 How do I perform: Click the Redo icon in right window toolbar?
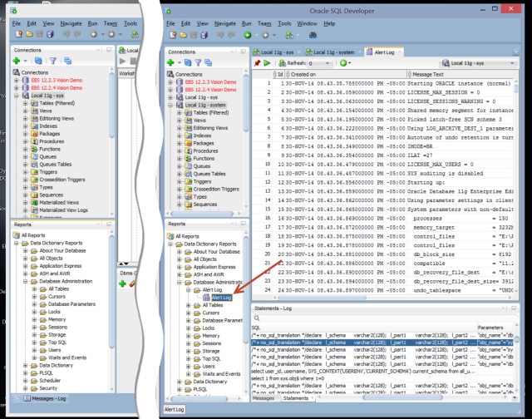coord(231,35)
